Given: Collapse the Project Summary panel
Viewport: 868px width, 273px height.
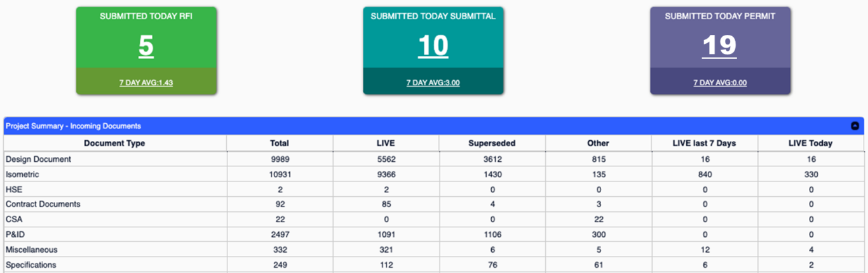Looking at the screenshot, I should [x=855, y=126].
